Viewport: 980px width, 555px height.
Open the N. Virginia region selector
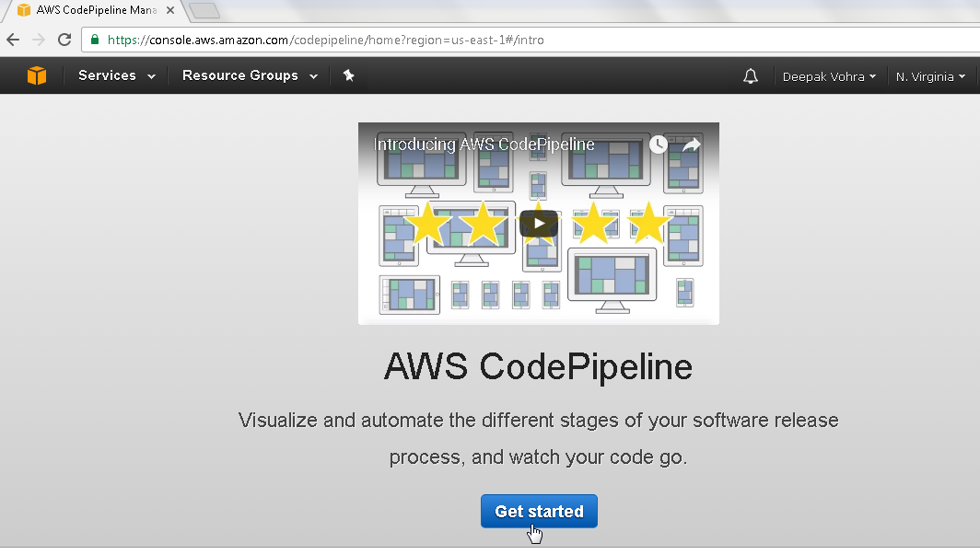[930, 76]
